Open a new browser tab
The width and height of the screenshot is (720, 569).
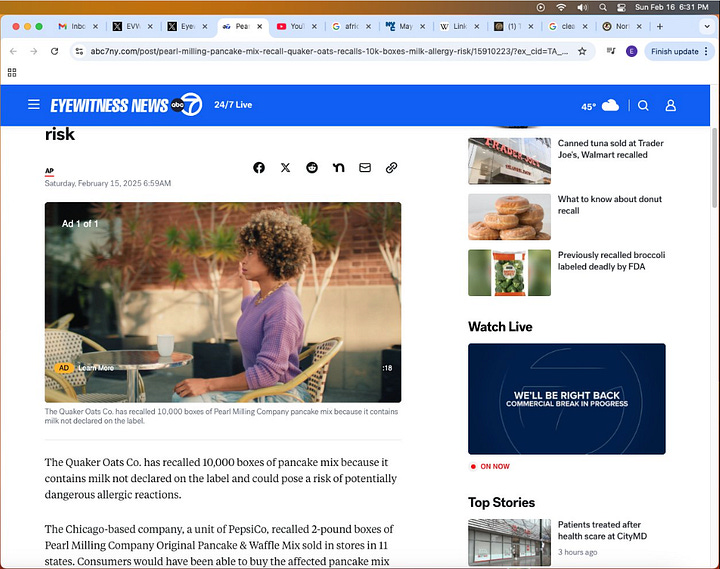(659, 27)
